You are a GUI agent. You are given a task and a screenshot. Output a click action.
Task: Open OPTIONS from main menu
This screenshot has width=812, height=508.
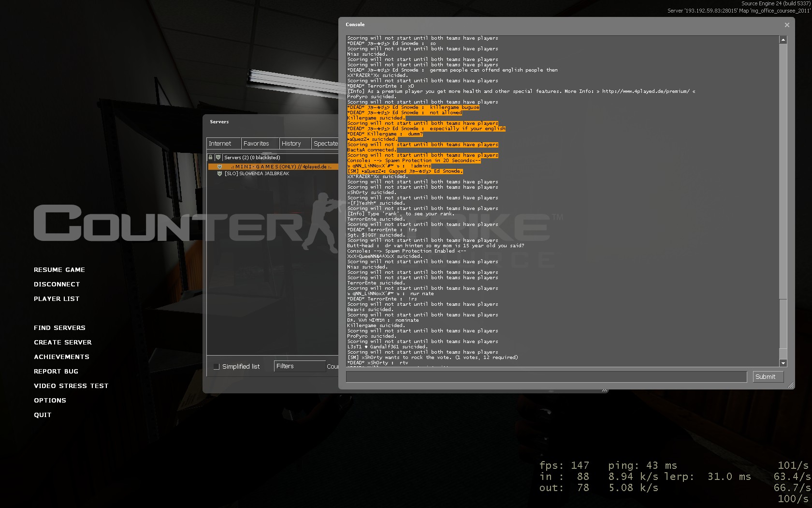50,401
